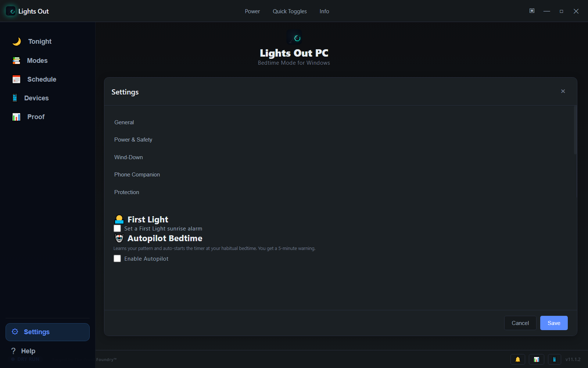Click the Lights Out app logo in title bar
The image size is (588, 368).
tap(11, 11)
